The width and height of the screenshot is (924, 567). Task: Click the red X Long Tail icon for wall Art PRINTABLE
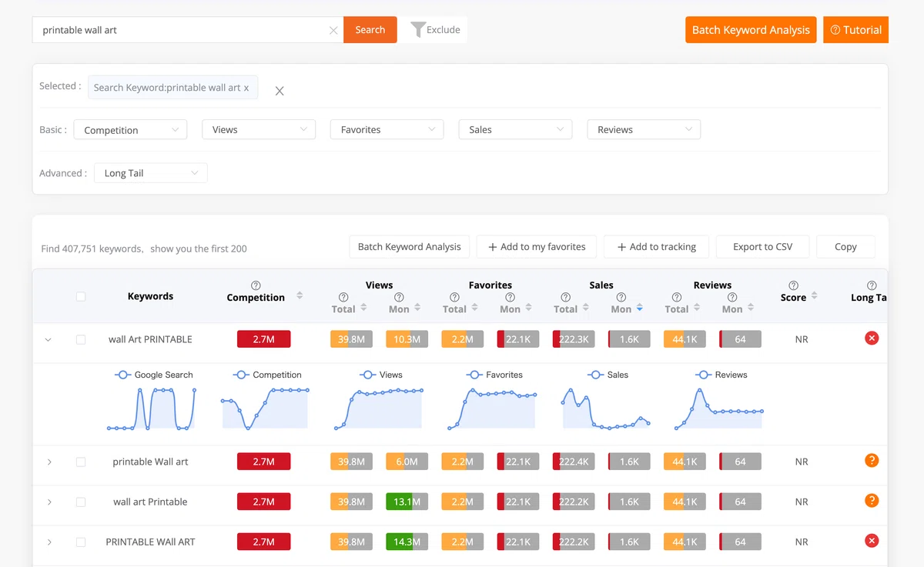872,338
